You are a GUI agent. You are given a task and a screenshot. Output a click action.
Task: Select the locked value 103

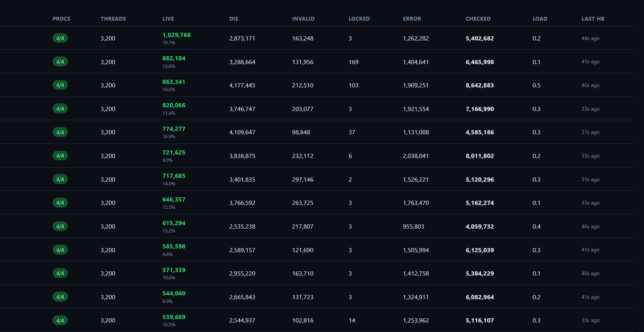[x=354, y=85]
